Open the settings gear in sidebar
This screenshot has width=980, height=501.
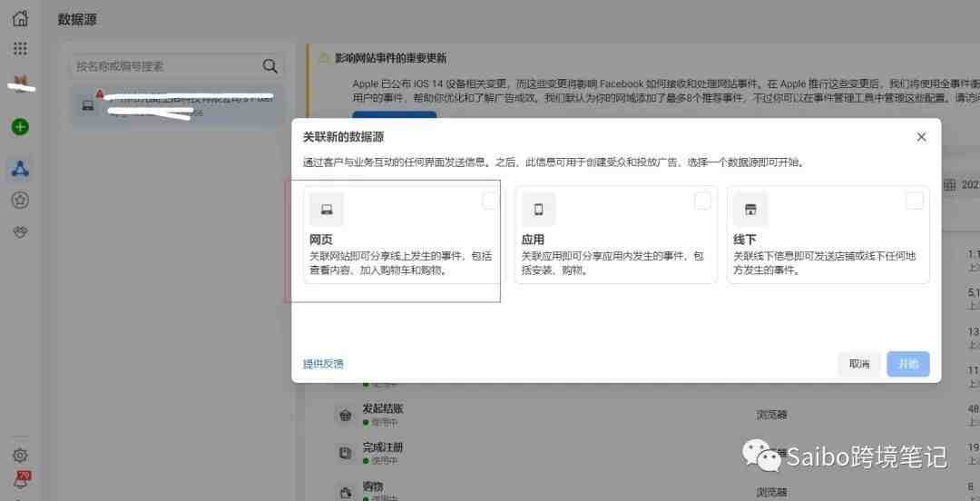pyautogui.click(x=20, y=456)
